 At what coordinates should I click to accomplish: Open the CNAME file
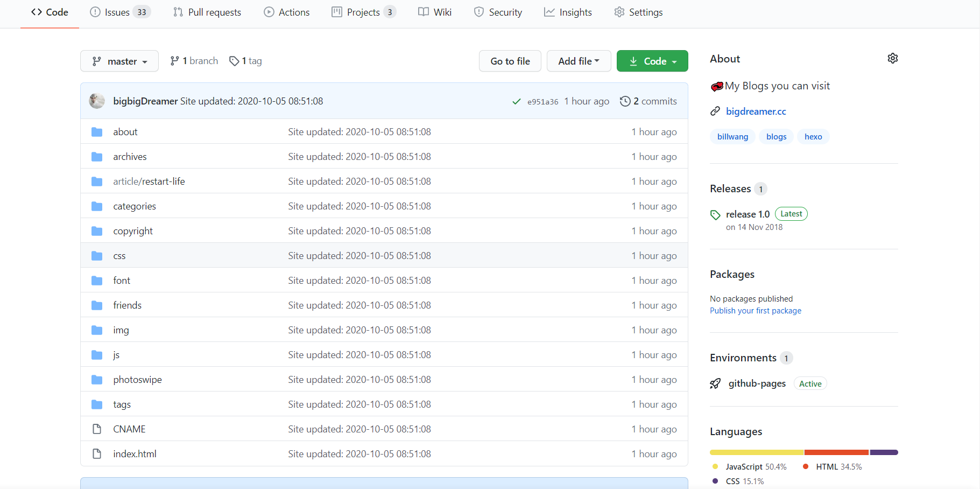pyautogui.click(x=129, y=429)
